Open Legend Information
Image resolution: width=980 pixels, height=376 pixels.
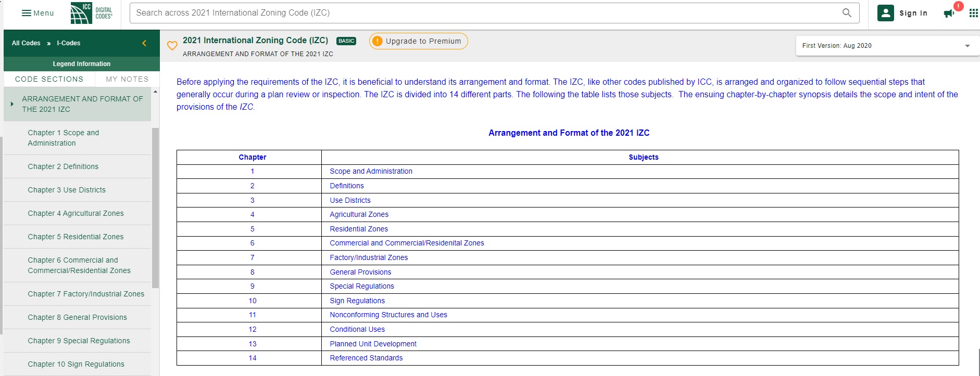(81, 64)
